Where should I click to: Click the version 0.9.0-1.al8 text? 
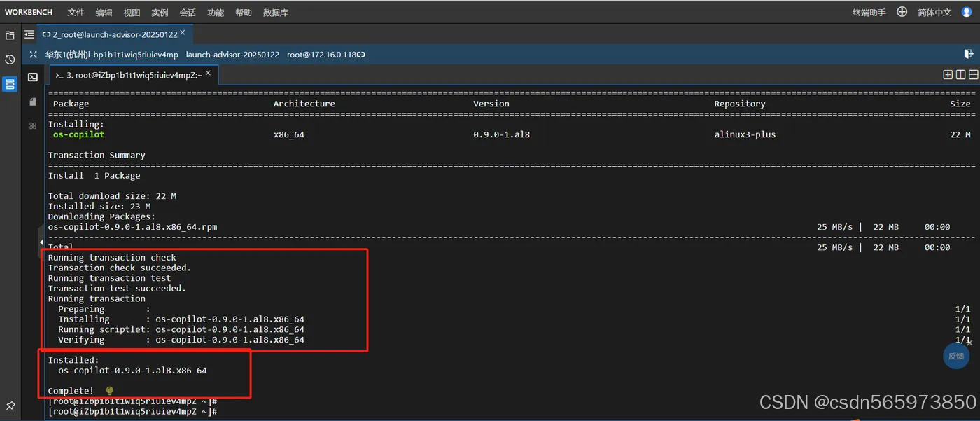tap(501, 134)
